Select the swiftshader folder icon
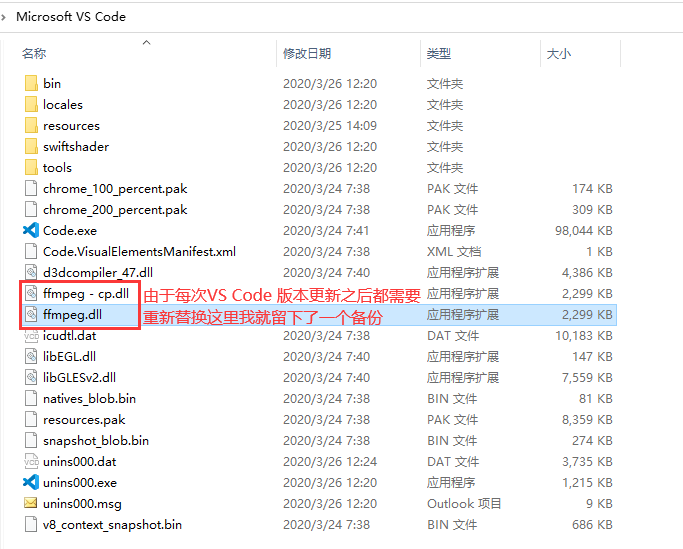 31,146
